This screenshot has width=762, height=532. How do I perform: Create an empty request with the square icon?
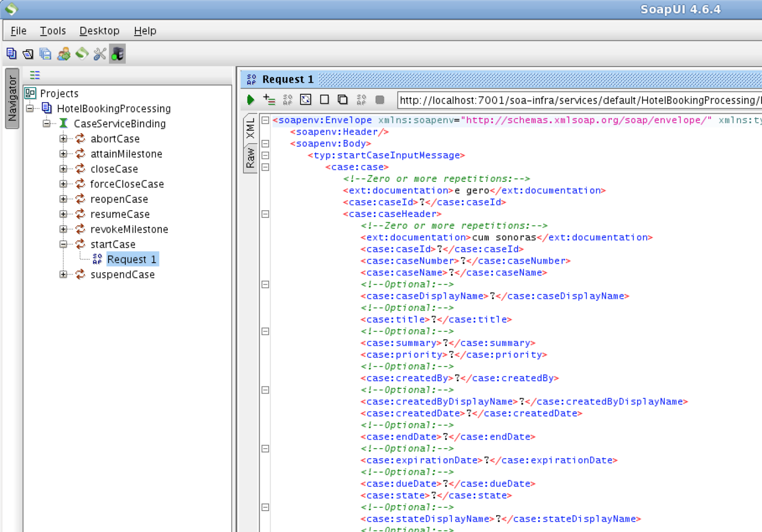324,99
